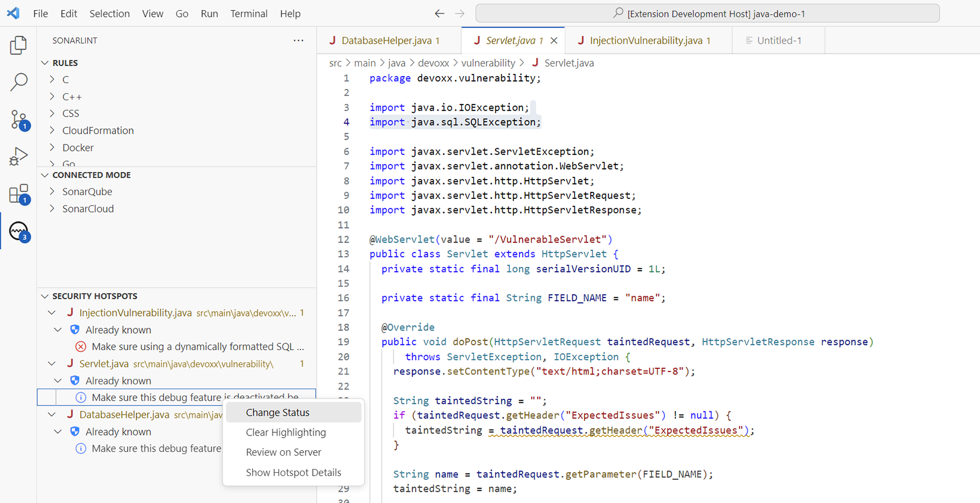This screenshot has width=980, height=503.
Task: Open the Help menu
Action: 290,13
